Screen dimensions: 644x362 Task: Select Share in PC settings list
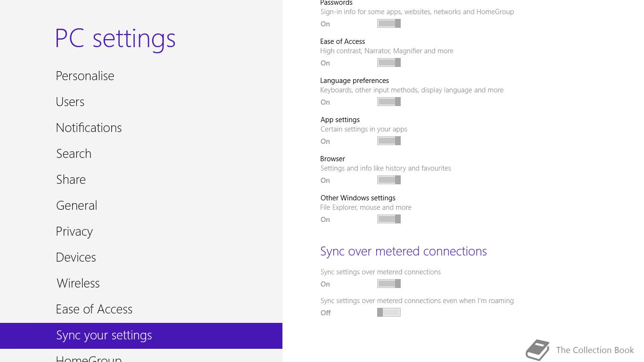pyautogui.click(x=71, y=180)
